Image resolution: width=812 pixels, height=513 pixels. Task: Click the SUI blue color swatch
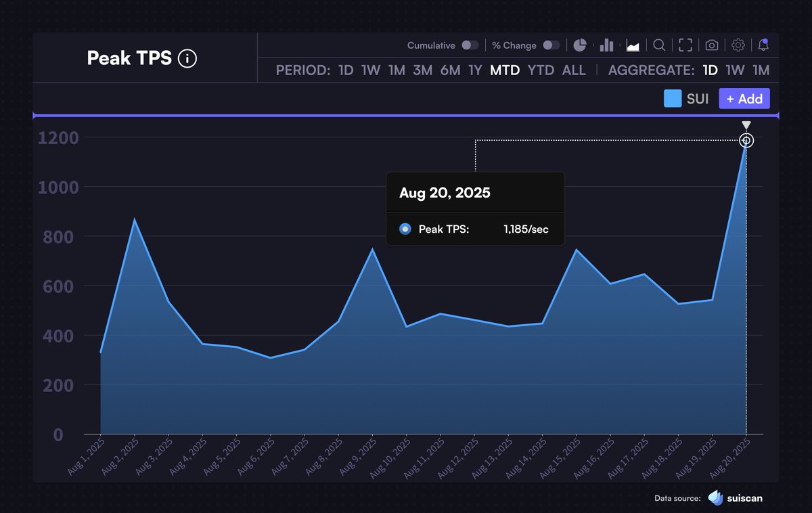tap(673, 99)
